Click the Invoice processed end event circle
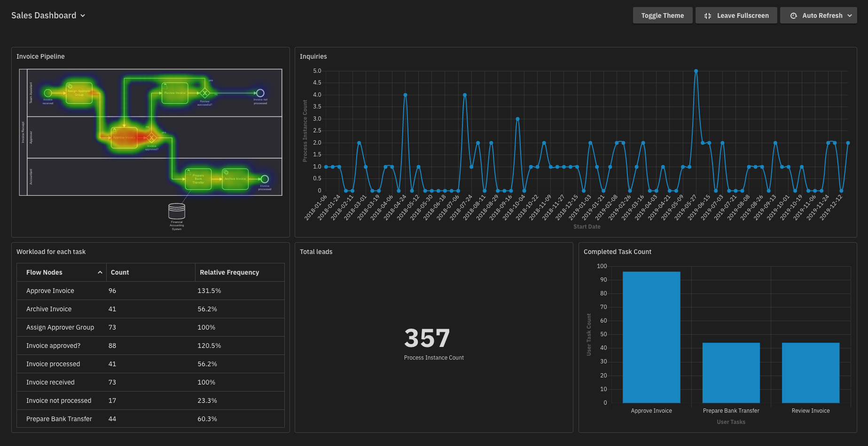The width and height of the screenshot is (868, 446). click(265, 179)
